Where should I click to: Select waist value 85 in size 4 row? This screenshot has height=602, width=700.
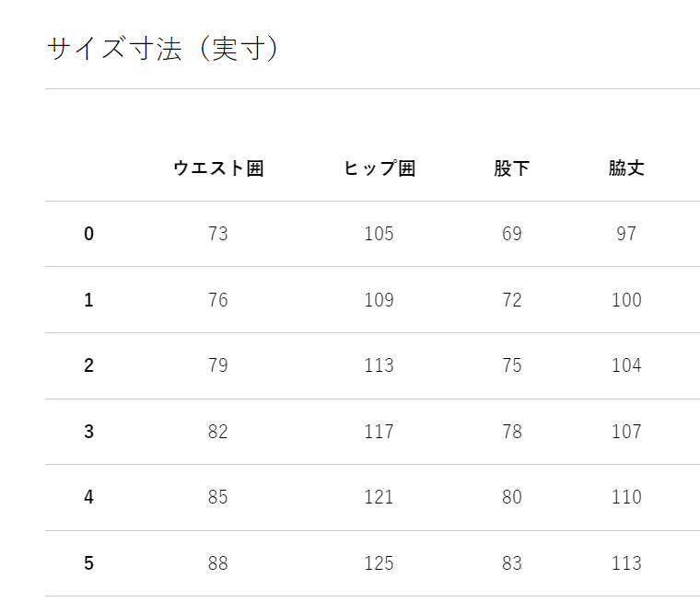coord(218,497)
